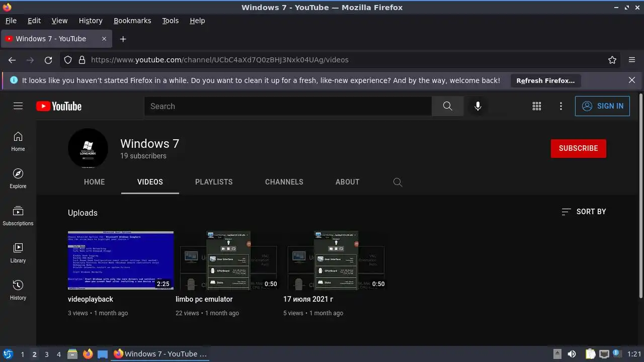Show site security lock info
The width and height of the screenshot is (644, 362).
[x=82, y=60]
